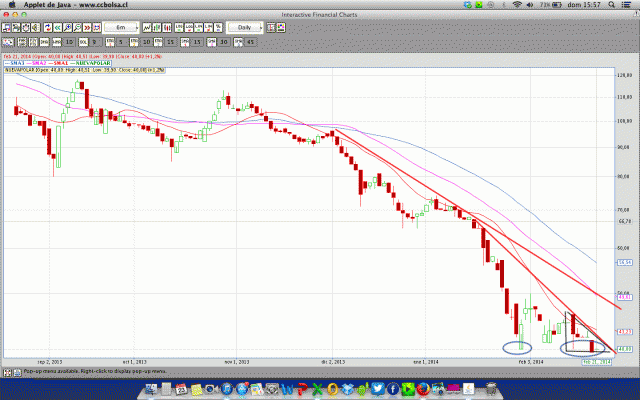
Task: Click the leftmost icon in bottom status bar
Action: 7,372
